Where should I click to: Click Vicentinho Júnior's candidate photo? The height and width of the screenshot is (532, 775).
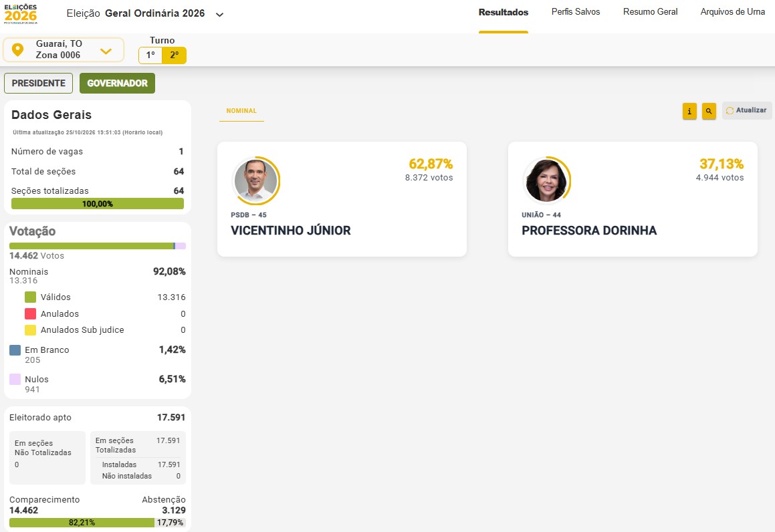[x=255, y=181]
